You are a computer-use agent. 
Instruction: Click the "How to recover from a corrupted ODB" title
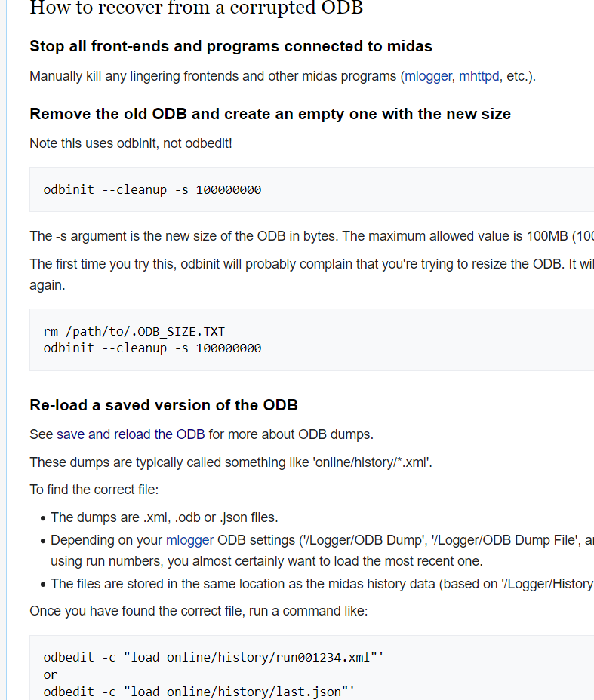(x=196, y=8)
